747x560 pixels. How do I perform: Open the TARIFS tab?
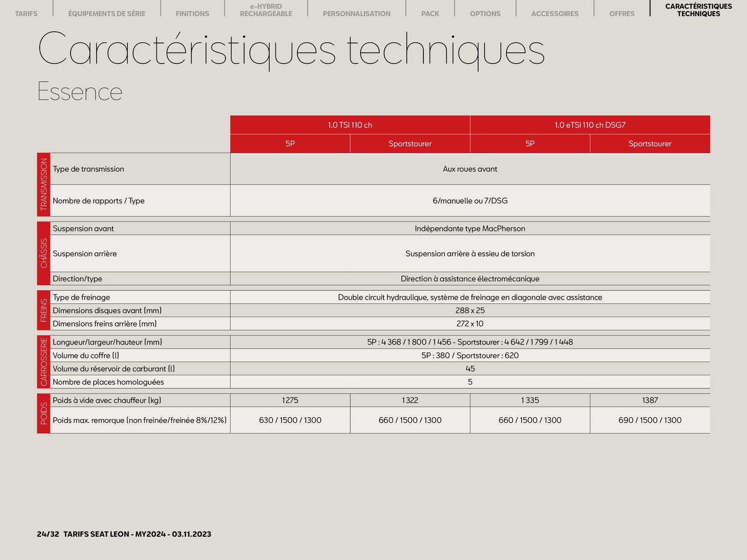[x=26, y=14]
